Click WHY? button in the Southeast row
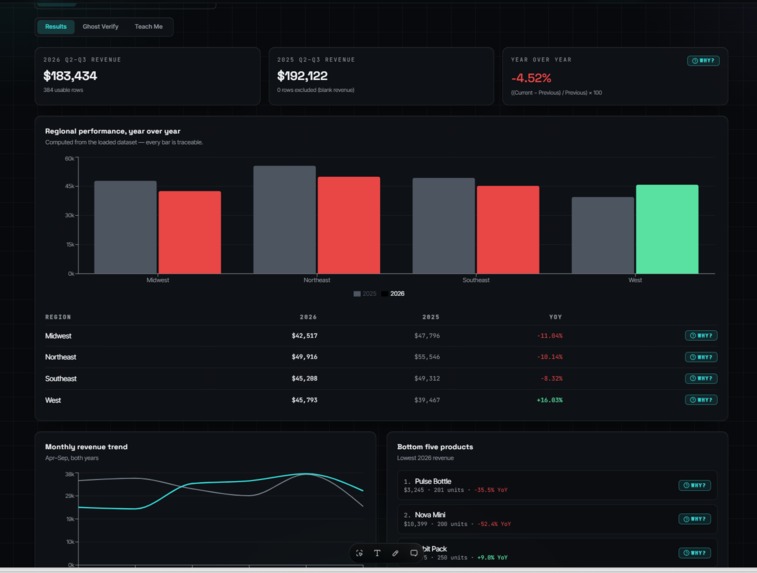The image size is (757, 573). 701,378
